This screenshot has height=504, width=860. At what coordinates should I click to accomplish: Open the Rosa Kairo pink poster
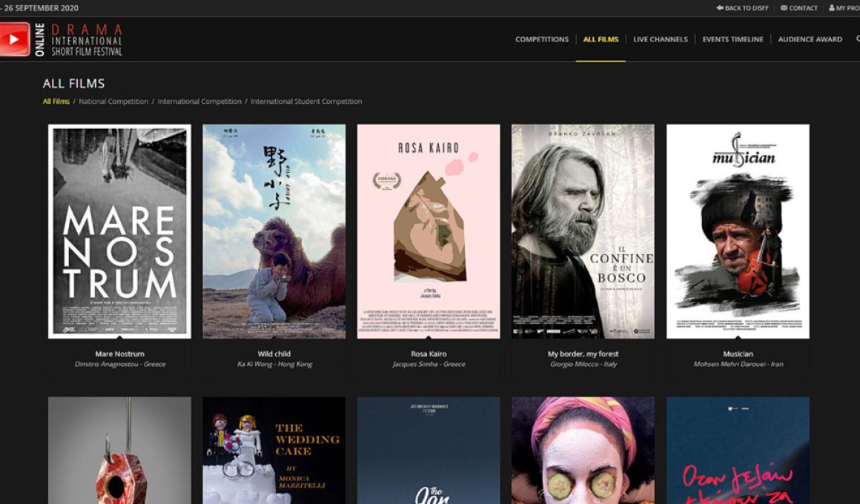pos(429,231)
